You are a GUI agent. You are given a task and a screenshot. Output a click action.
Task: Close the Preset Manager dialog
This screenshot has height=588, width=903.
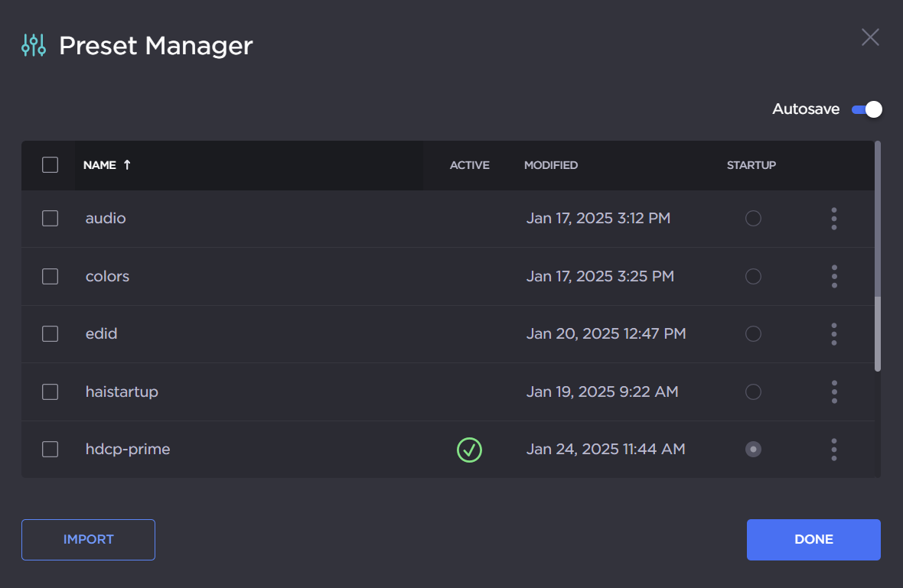pyautogui.click(x=870, y=37)
